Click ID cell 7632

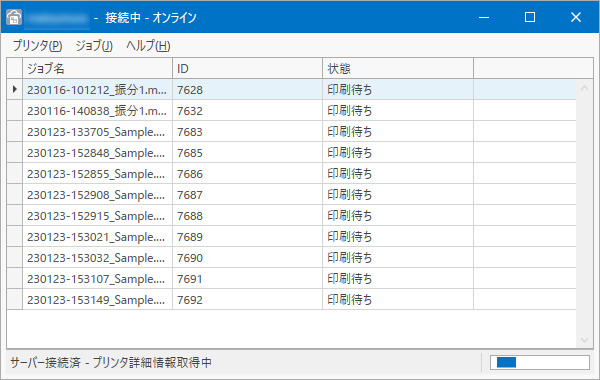pyautogui.click(x=248, y=111)
